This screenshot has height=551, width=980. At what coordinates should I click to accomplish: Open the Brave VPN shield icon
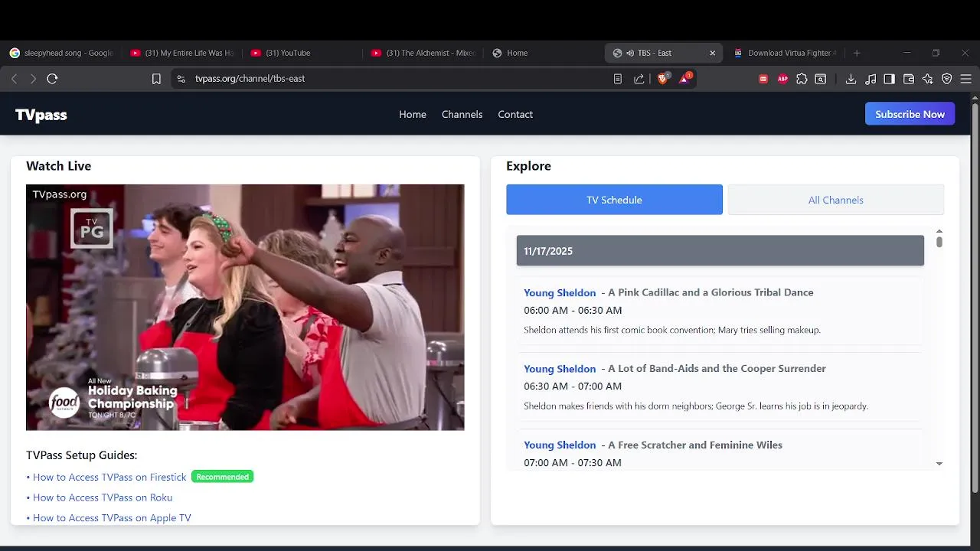[x=947, y=79]
